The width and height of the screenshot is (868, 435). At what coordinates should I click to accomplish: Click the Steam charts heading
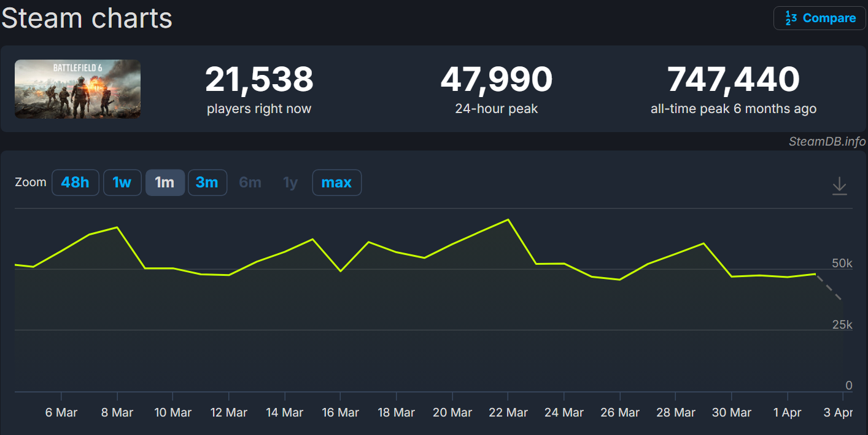(87, 18)
